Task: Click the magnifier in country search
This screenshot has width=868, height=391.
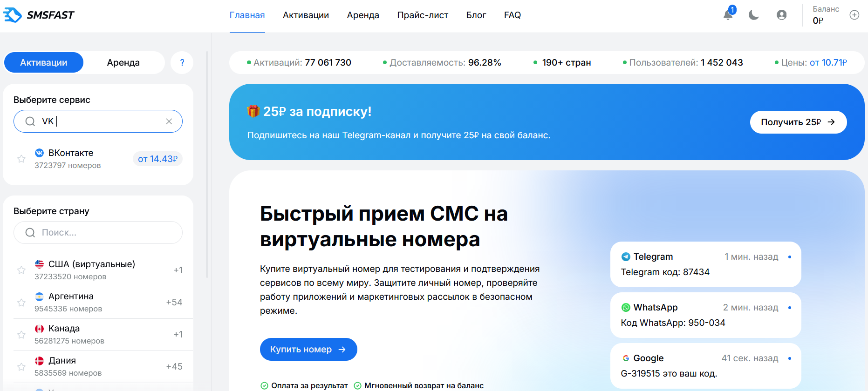Action: pyautogui.click(x=30, y=233)
